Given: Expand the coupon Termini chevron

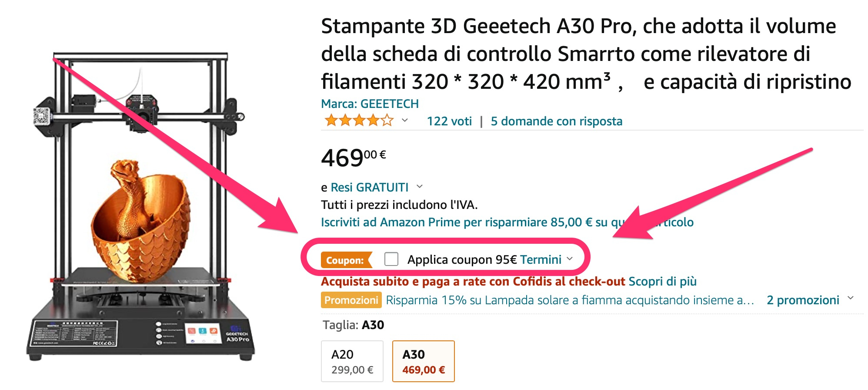Looking at the screenshot, I should (x=570, y=259).
